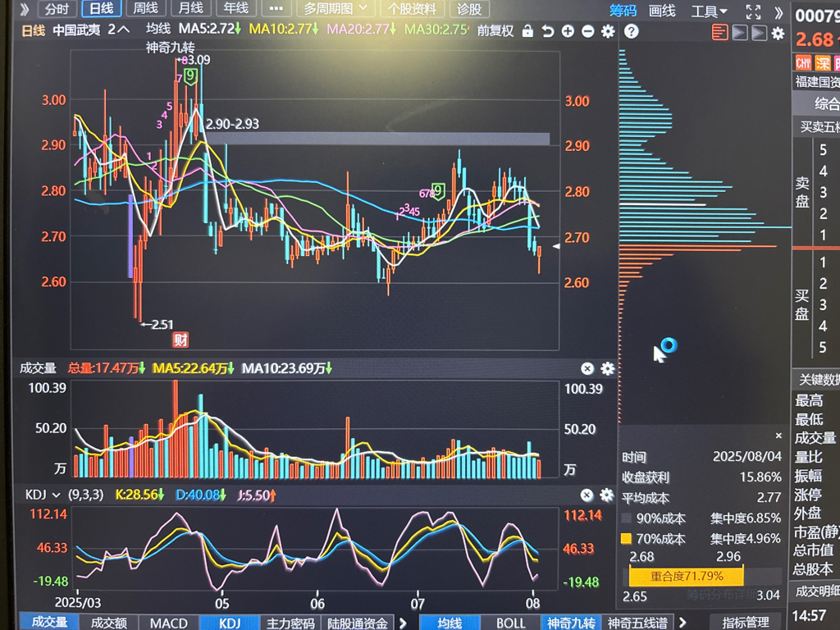Select the 成交额 indicator tab
840x630 pixels.
109,623
